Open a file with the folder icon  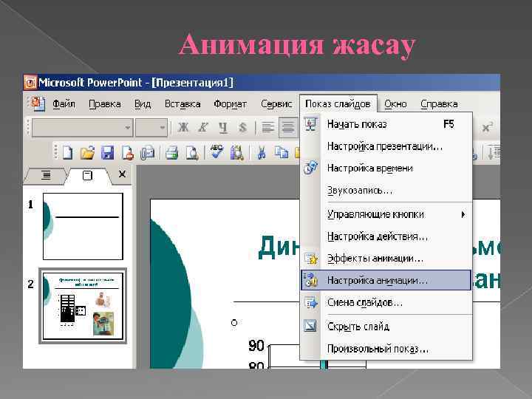pos(87,153)
